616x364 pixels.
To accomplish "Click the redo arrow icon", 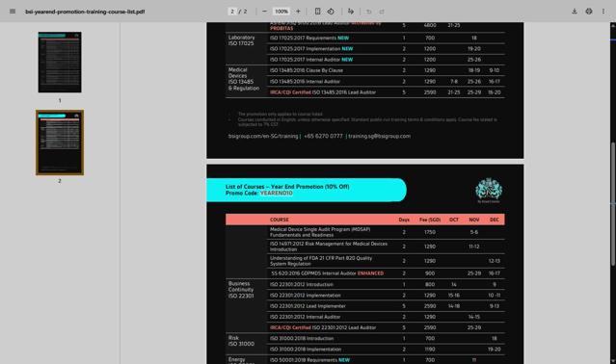I will tap(382, 12).
